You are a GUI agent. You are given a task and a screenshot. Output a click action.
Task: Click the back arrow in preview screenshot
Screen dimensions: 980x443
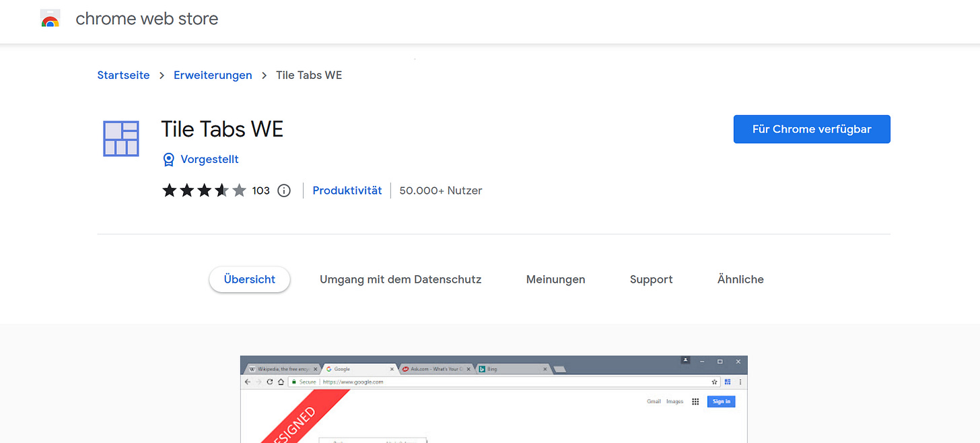[247, 382]
